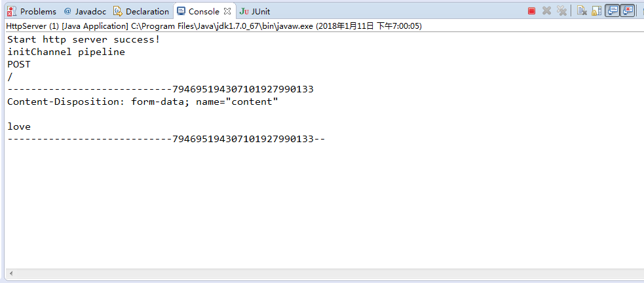Image resolution: width=644 pixels, height=283 pixels.
Task: Click the 'love' line in console output
Action: click(19, 126)
